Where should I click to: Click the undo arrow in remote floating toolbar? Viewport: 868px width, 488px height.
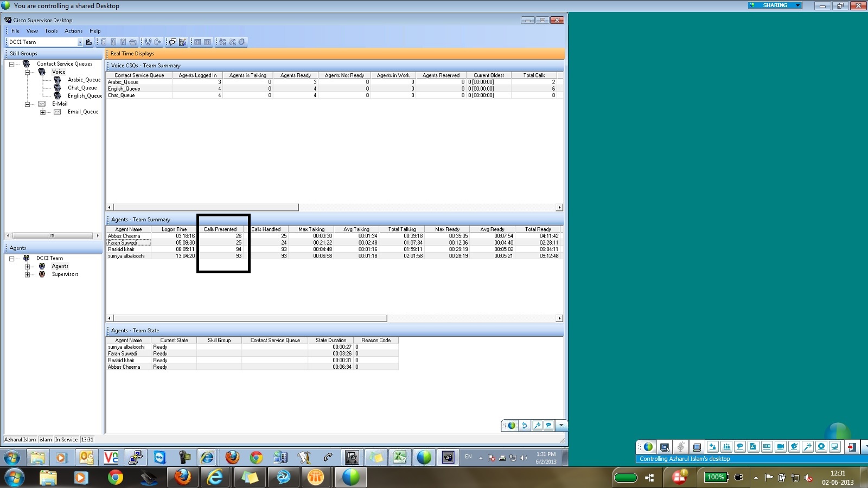click(524, 425)
